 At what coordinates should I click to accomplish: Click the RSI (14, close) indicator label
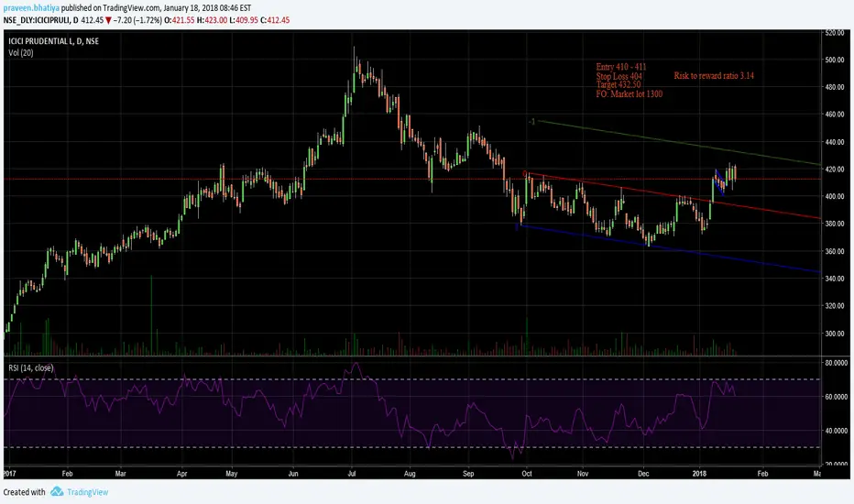click(x=30, y=367)
